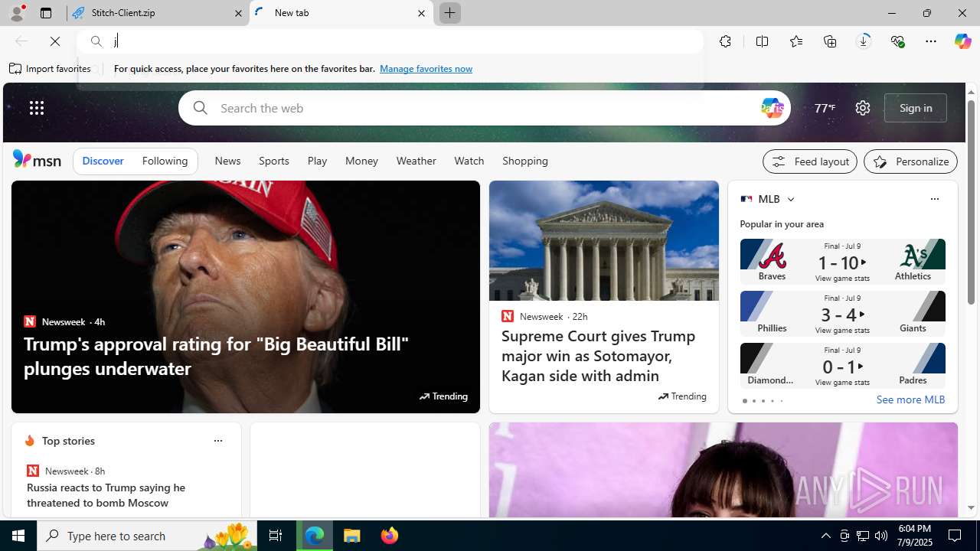980x551 pixels.
Task: Open the Money menu item
Action: point(361,161)
